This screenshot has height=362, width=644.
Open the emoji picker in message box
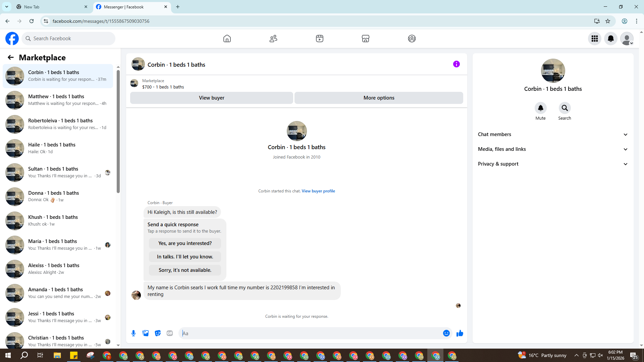[x=446, y=333]
